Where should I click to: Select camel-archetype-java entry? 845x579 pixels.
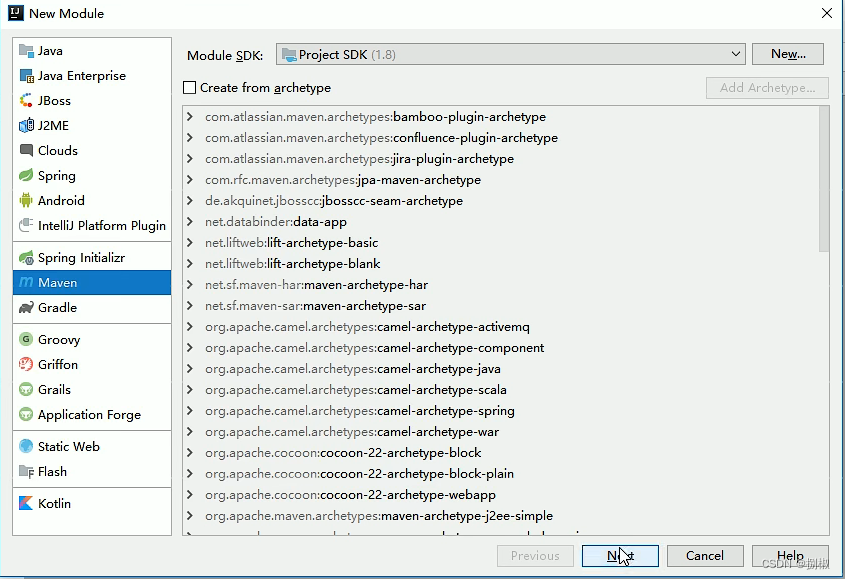coord(353,369)
